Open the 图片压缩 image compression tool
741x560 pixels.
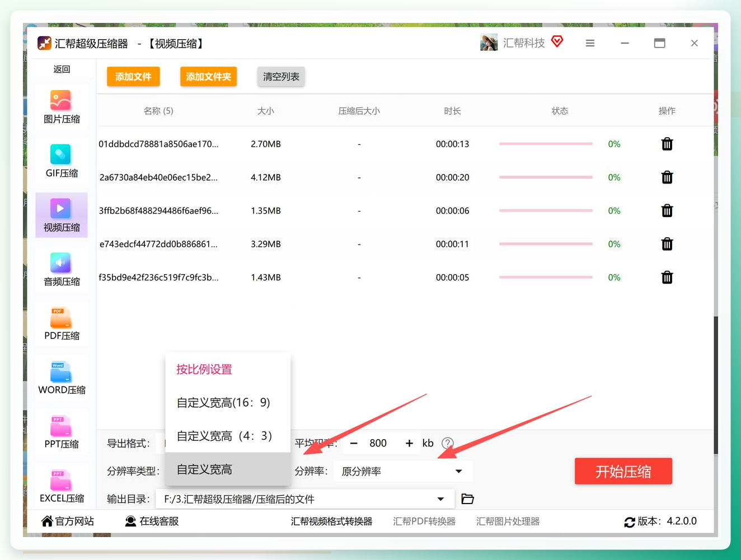(62, 107)
